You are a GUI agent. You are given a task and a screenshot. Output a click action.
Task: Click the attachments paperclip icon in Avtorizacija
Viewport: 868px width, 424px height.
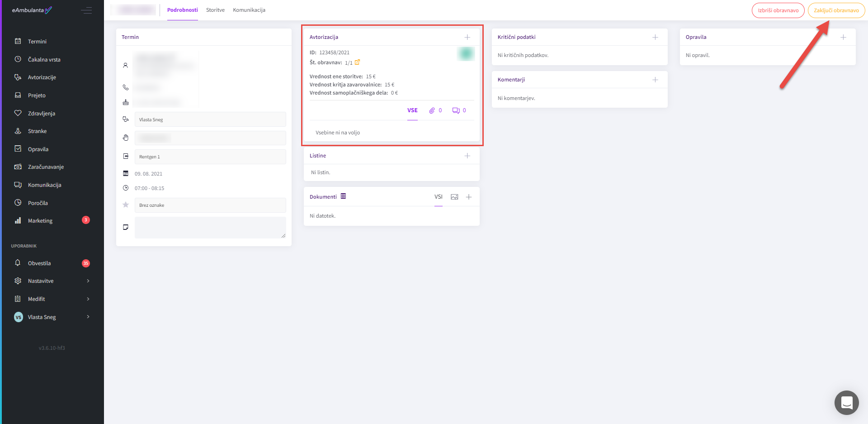[432, 110]
